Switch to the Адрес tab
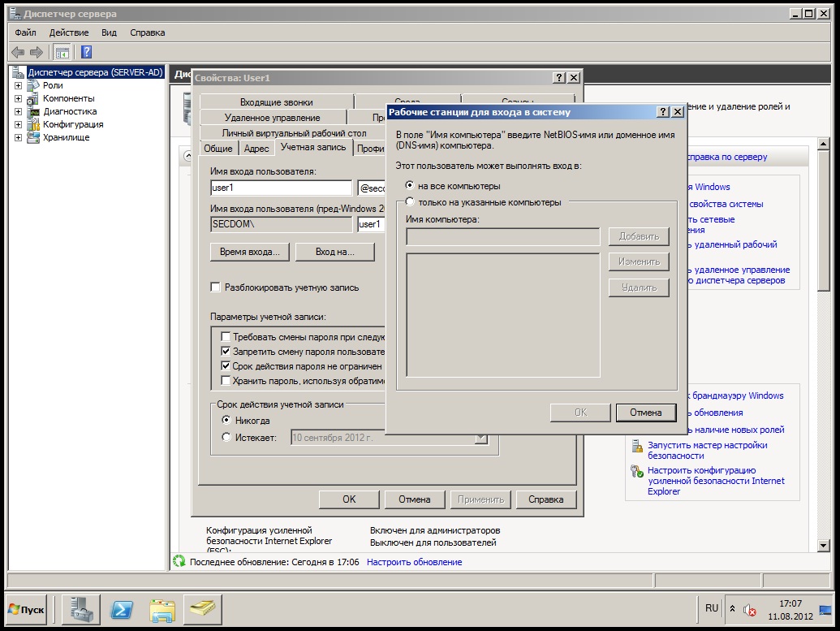 click(x=256, y=149)
